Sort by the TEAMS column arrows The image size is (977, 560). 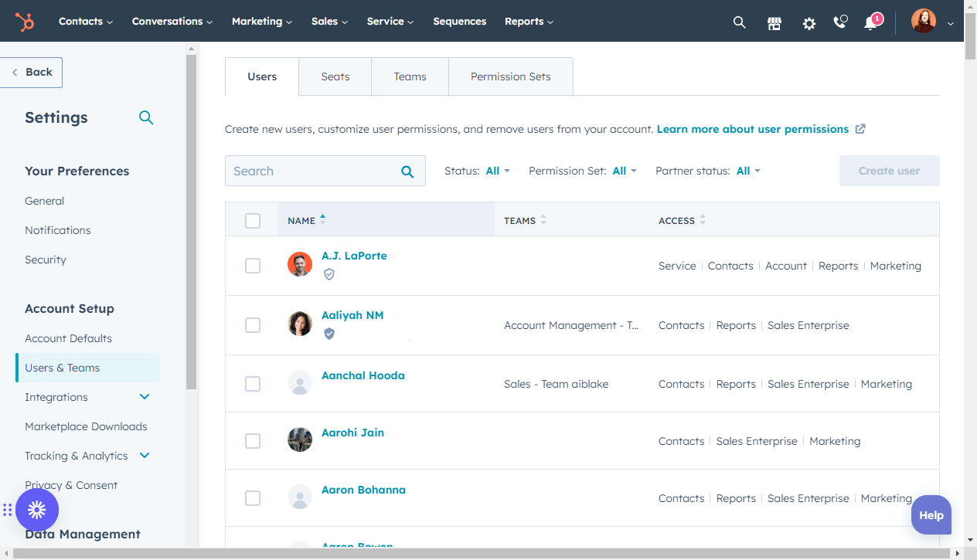tap(543, 220)
